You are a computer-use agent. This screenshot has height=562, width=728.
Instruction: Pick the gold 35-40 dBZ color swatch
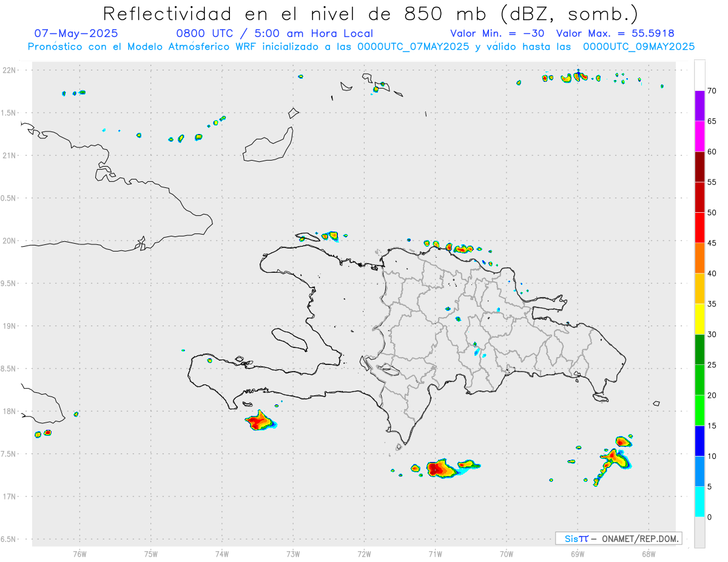click(x=699, y=289)
